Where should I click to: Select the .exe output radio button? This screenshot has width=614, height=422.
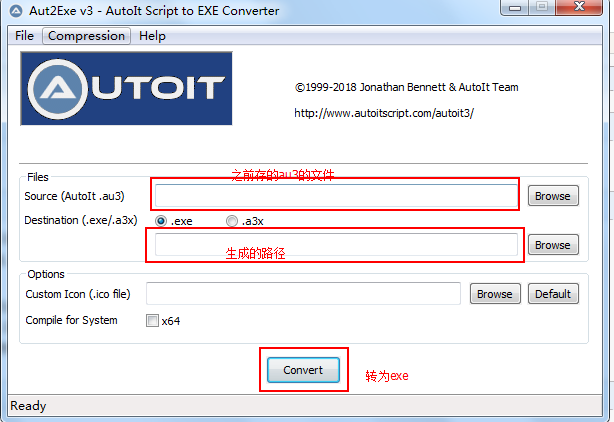pos(161,221)
